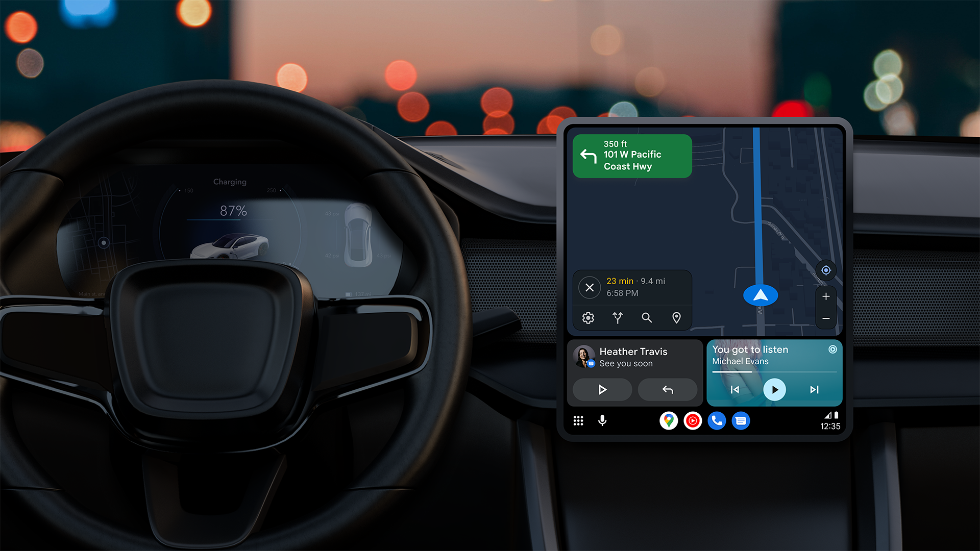Reply to Heather Travis message
This screenshot has height=551, width=980.
[668, 389]
